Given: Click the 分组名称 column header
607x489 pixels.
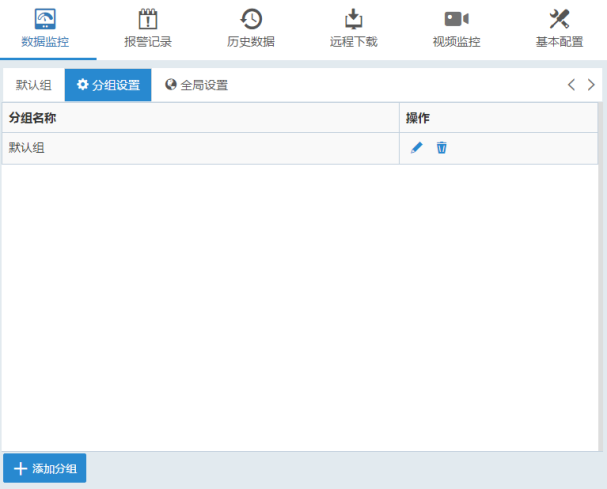Looking at the screenshot, I should 201,118.
